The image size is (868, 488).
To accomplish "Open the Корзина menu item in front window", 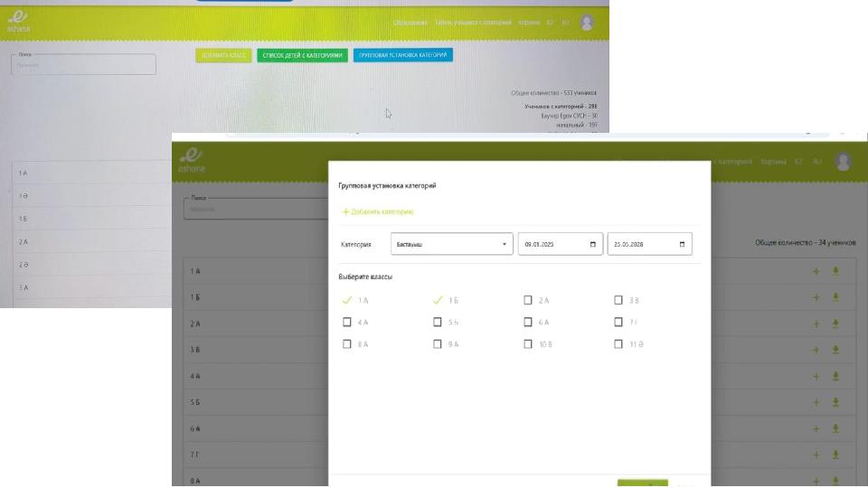I will 773,162.
